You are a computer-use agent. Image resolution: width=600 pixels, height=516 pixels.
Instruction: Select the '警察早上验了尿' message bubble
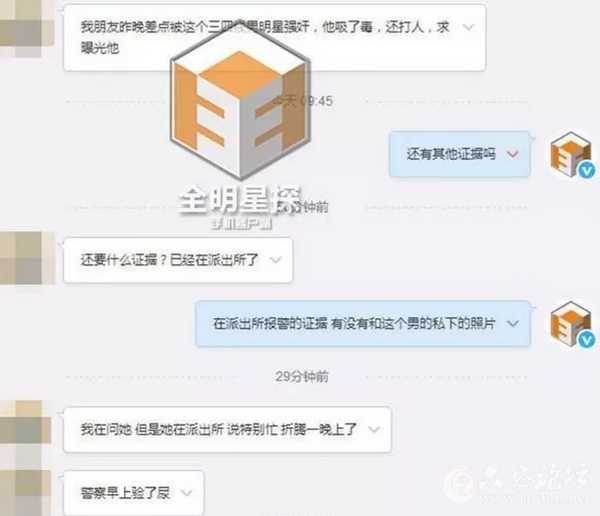click(134, 493)
